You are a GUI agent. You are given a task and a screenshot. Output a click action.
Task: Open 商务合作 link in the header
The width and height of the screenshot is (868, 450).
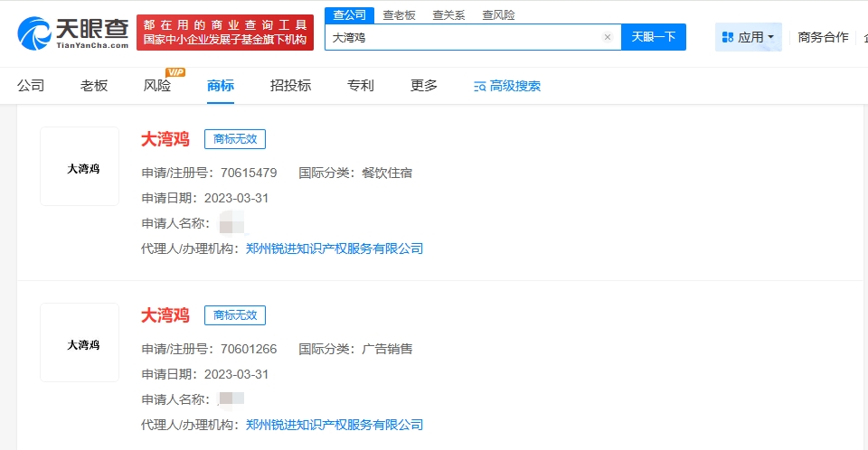point(823,37)
